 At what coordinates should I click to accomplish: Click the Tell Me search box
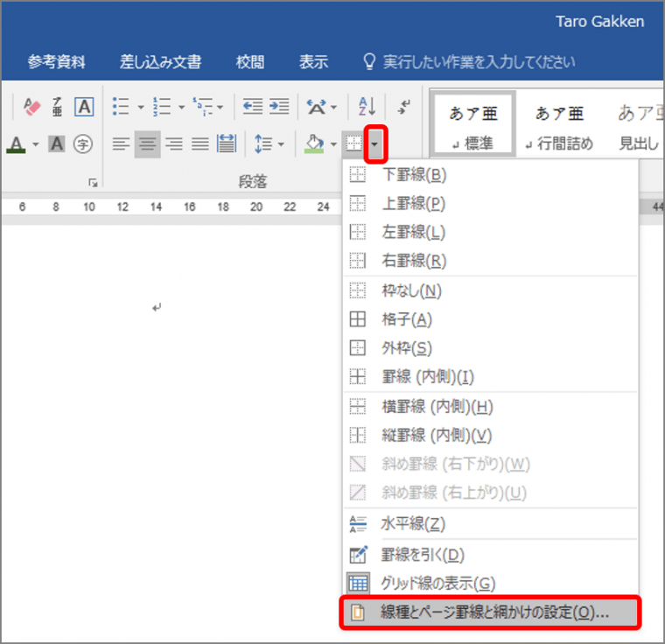(x=469, y=62)
